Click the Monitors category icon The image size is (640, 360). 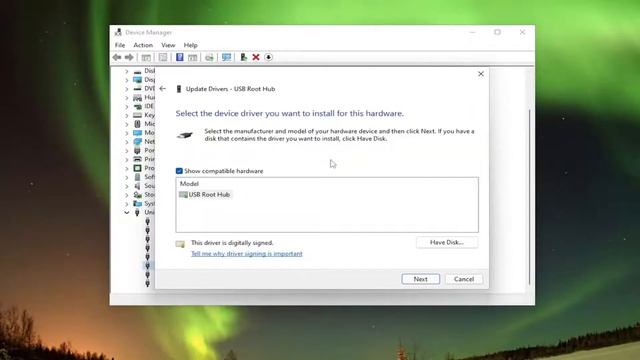tap(138, 133)
